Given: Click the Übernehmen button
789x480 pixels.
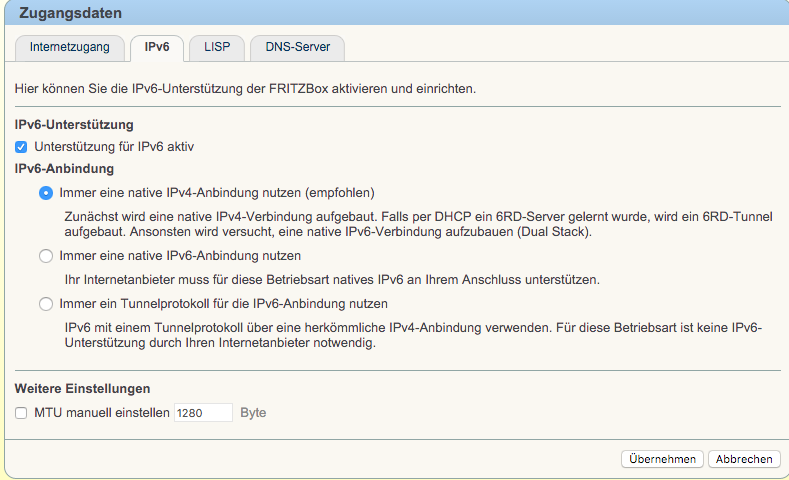Looking at the screenshot, I should 661,459.
